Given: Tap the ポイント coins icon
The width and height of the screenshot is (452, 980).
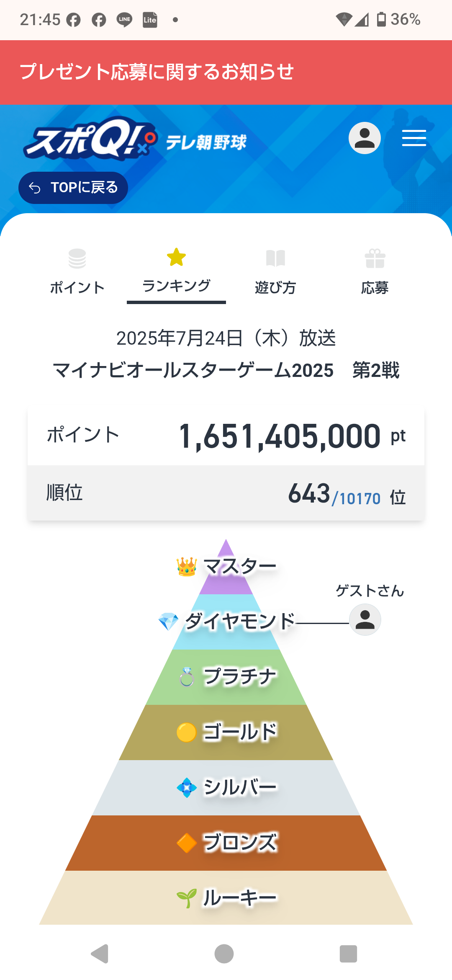Looking at the screenshot, I should coord(77,258).
